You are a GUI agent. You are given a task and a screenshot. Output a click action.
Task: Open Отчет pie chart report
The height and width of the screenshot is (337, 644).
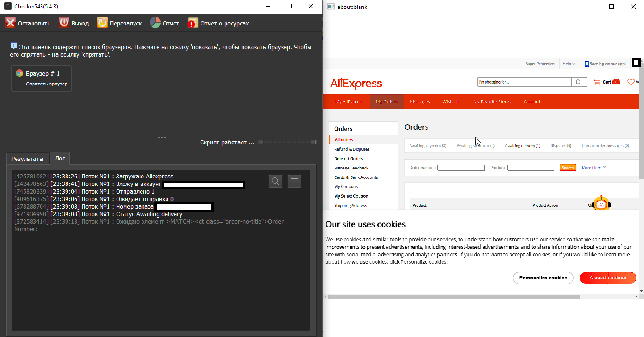[155, 23]
